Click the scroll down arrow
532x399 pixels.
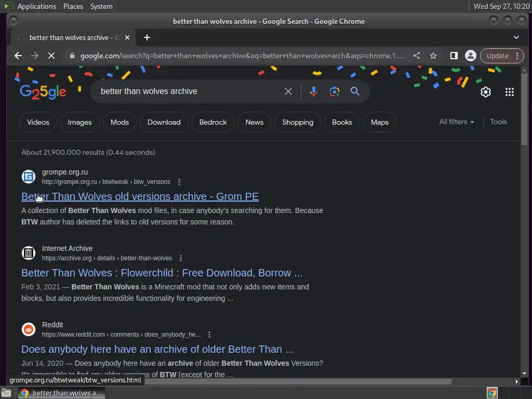tap(525, 373)
